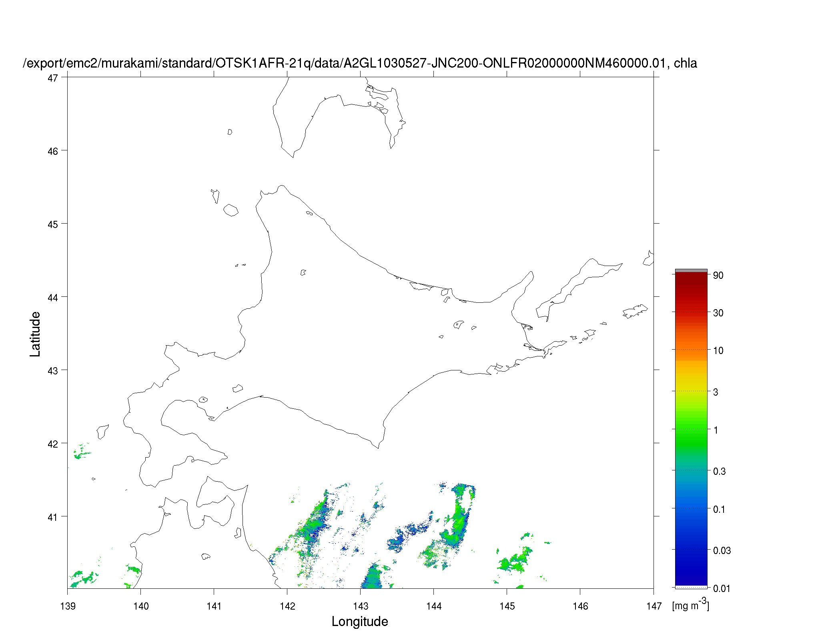Viewport: 840px width, 640px height.
Task: Select the "Latitude" y-axis label
Action: point(35,334)
